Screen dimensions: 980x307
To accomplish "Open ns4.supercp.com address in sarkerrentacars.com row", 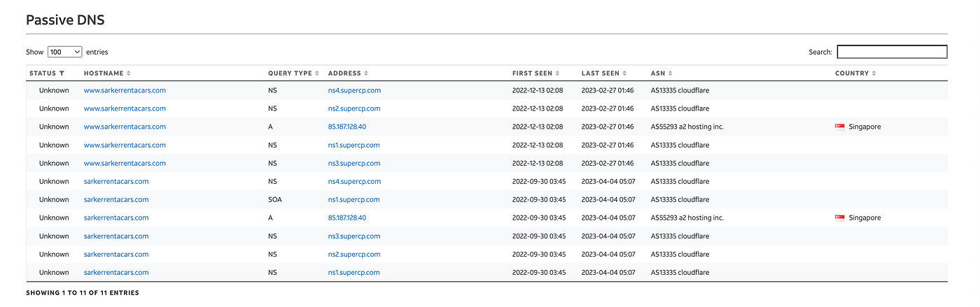I will tap(354, 181).
